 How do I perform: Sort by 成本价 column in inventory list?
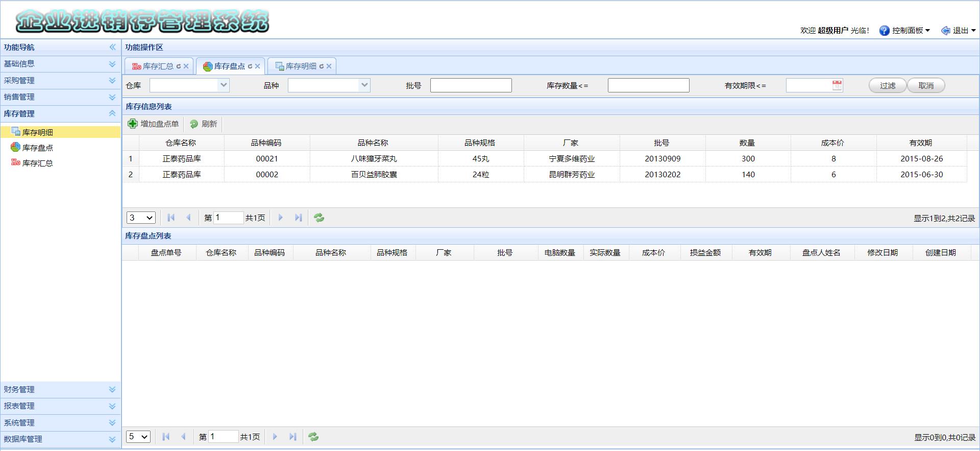coord(833,143)
